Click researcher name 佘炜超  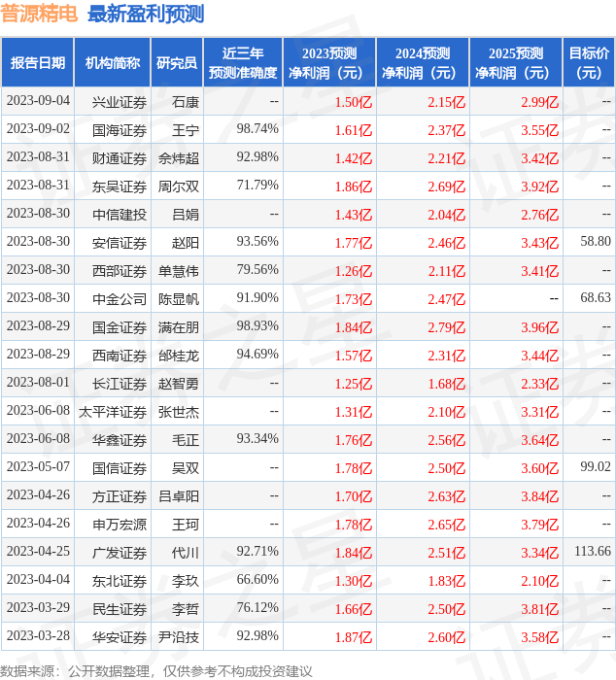coord(179,158)
